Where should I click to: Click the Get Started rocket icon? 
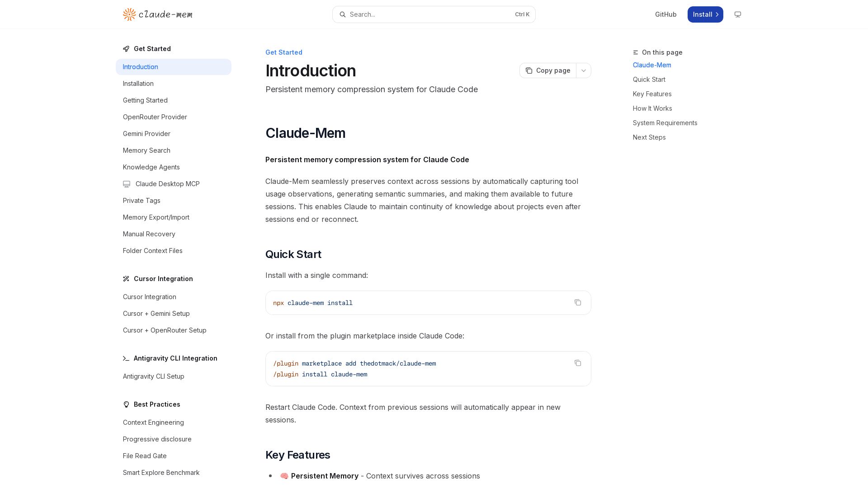[126, 49]
